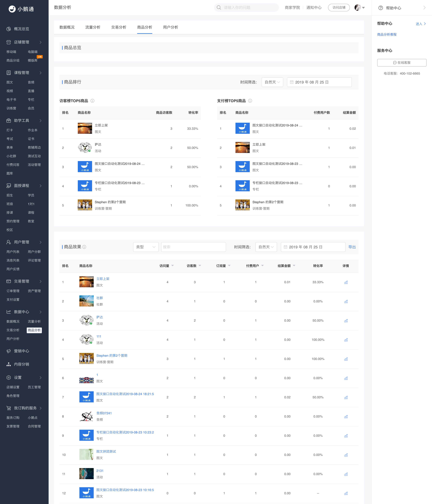Open detail chart icon for 社群 row
Screen dimensions: 432x504
pos(346,302)
